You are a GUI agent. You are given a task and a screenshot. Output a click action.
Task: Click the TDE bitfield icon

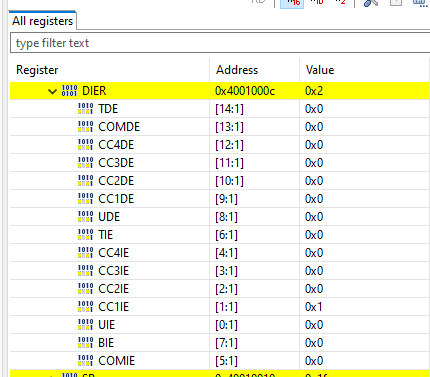pos(85,109)
